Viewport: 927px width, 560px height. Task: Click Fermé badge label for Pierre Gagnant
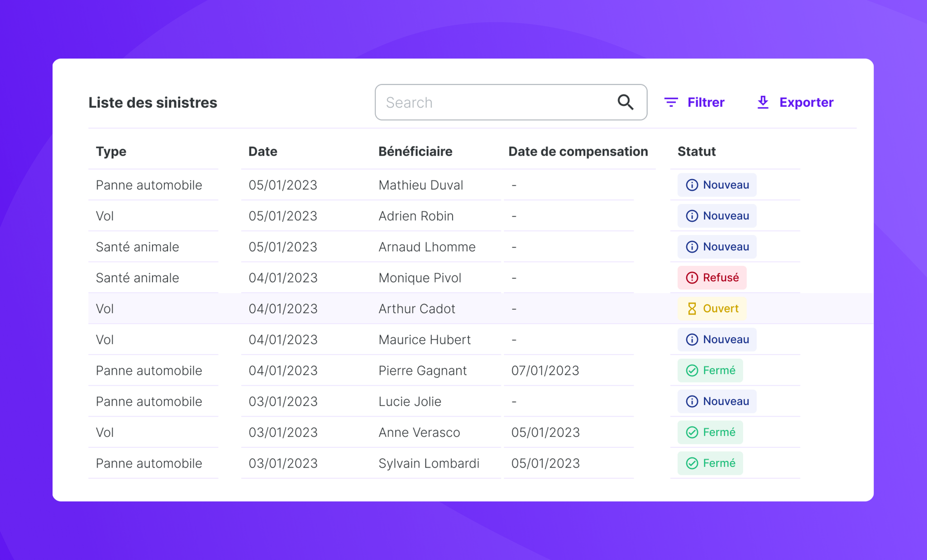tap(719, 370)
